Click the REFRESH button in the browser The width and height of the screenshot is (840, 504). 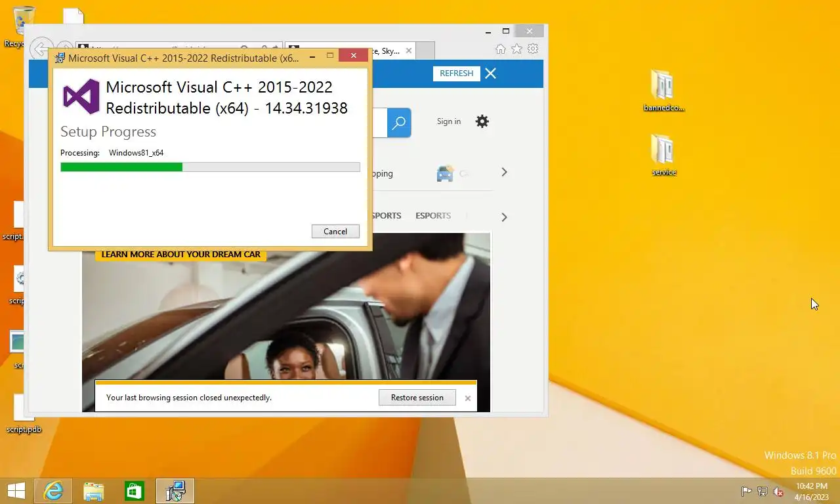(457, 73)
